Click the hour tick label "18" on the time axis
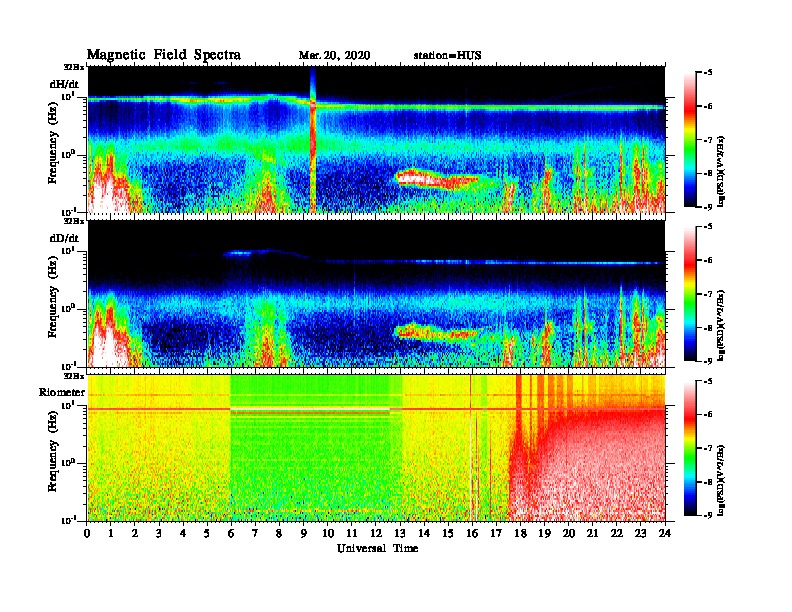This screenshot has height=612, width=792. [520, 533]
